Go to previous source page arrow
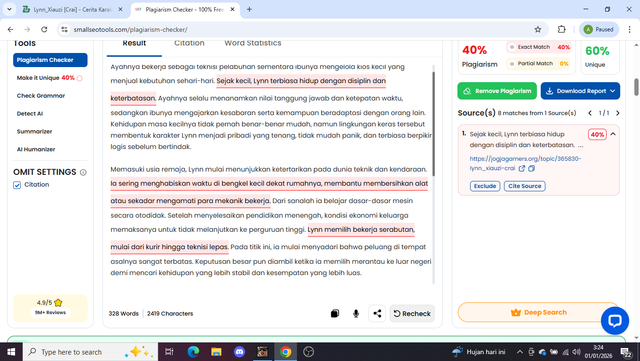Viewport: 640px width, 361px height. point(590,113)
